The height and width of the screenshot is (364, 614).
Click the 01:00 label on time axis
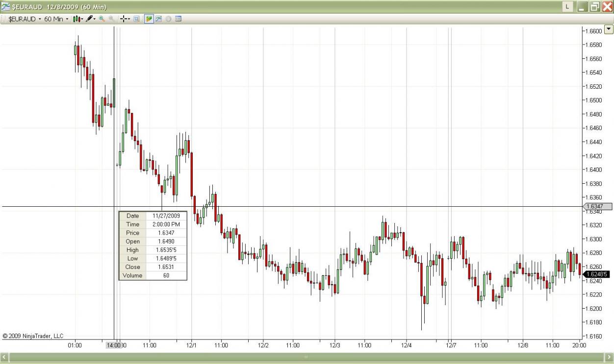pos(75,345)
